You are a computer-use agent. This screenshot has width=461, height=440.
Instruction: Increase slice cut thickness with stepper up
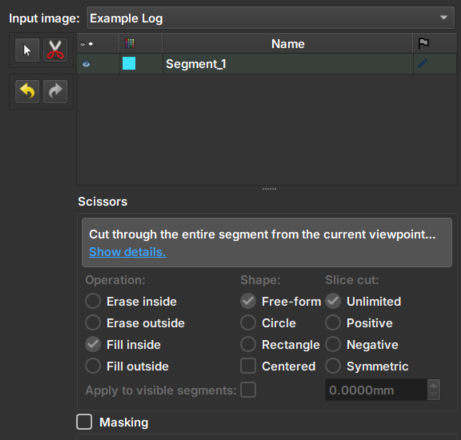click(x=433, y=385)
